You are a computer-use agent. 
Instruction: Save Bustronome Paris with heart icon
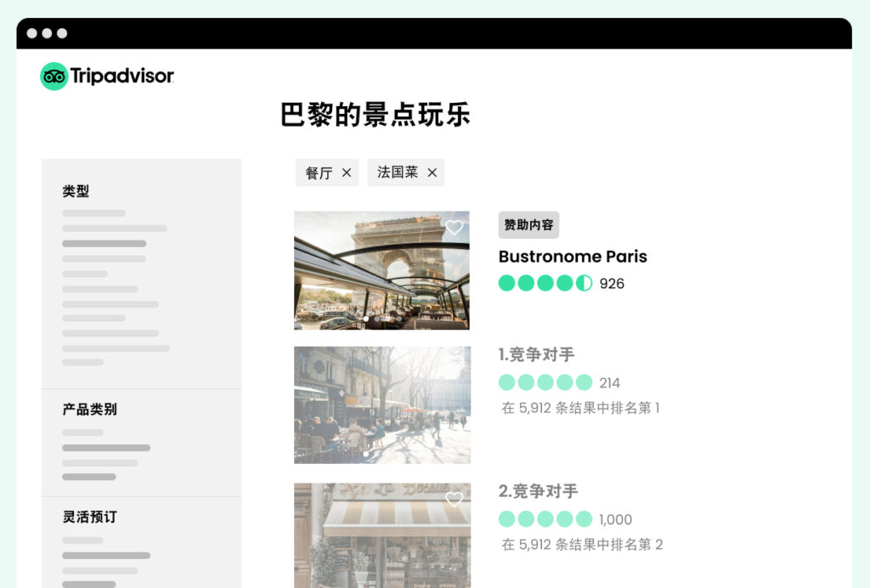(x=454, y=227)
